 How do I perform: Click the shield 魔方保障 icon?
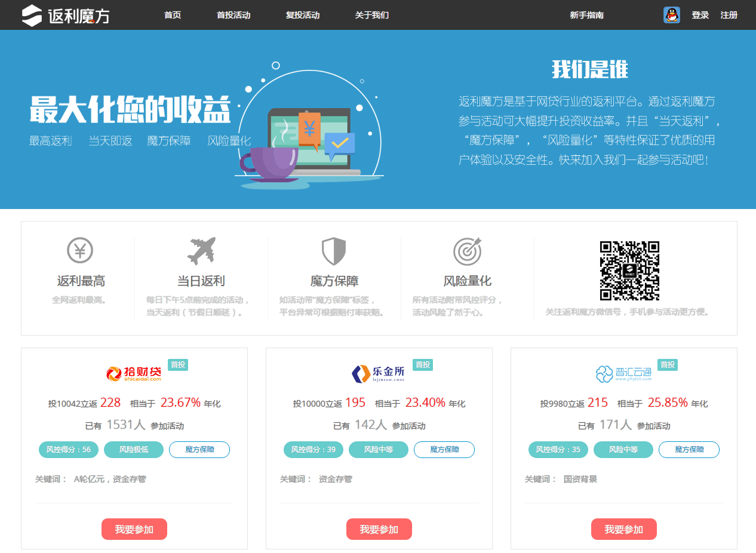334,251
